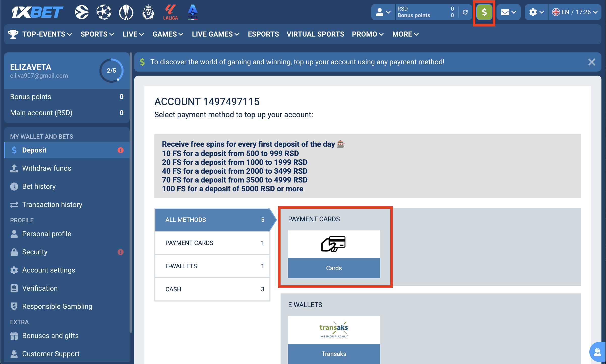
Task: Expand the user account dropdown
Action: tap(383, 12)
